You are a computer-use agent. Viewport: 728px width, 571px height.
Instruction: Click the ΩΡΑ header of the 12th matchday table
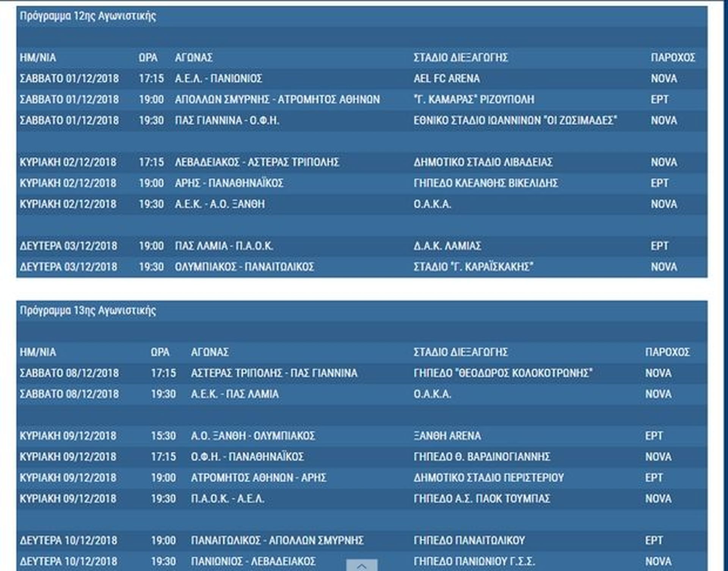[x=148, y=58]
